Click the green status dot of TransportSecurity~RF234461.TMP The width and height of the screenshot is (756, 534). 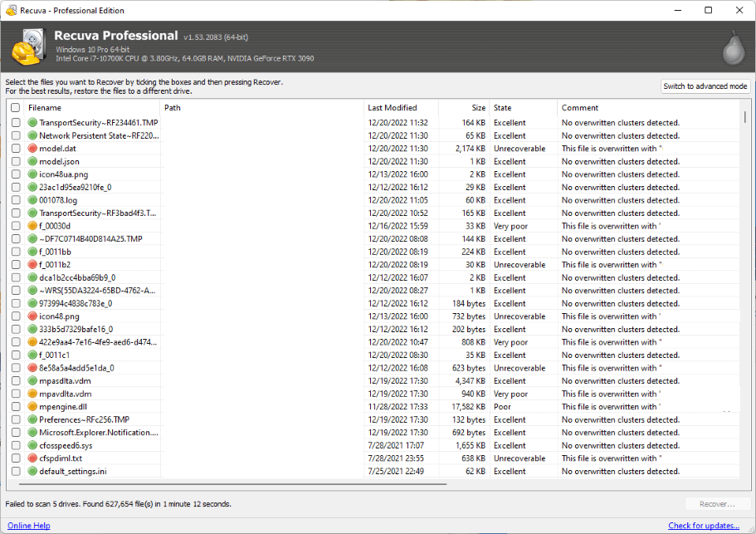(32, 123)
